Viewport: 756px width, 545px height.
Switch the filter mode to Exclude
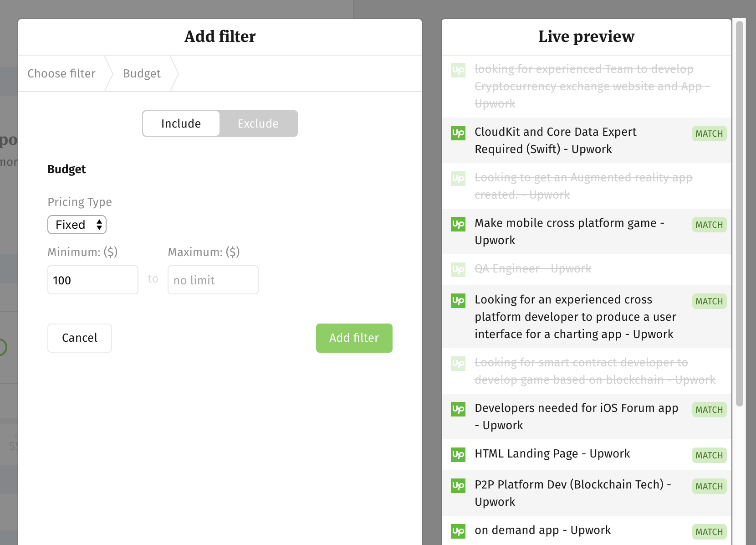[x=258, y=123]
